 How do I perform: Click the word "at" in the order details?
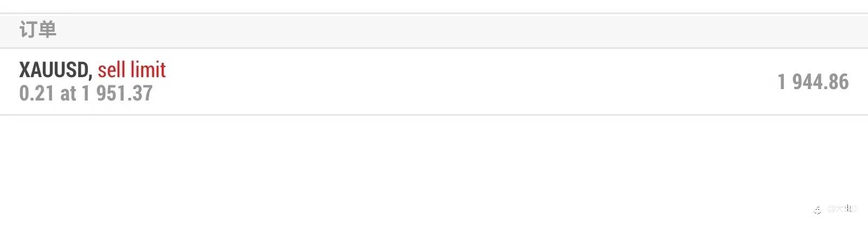pyautogui.click(x=68, y=93)
